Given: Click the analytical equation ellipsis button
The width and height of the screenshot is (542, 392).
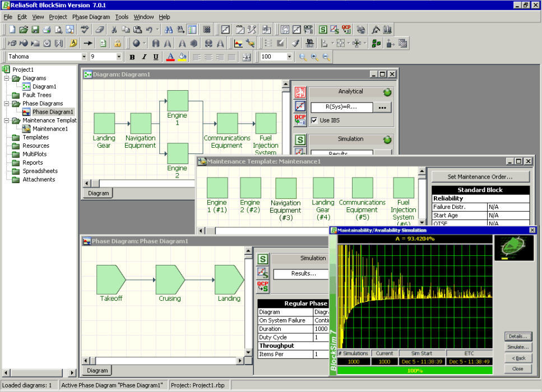Looking at the screenshot, I should pyautogui.click(x=382, y=108).
